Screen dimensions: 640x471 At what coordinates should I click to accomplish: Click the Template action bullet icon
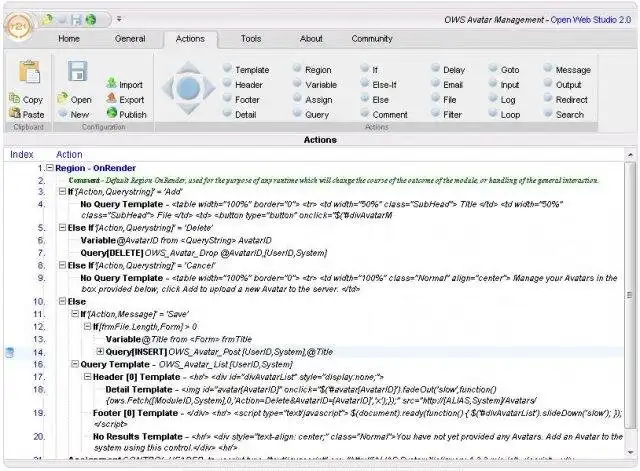point(227,68)
